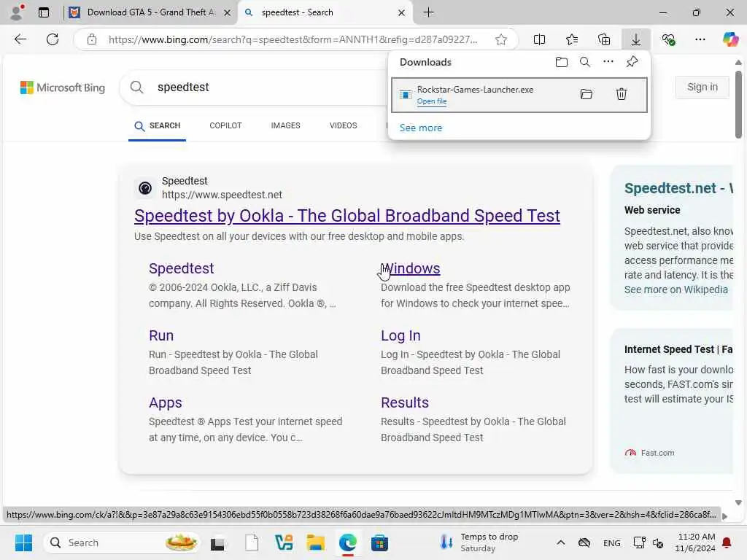View site information lock icon
The height and width of the screenshot is (560, 747).
(x=92, y=39)
